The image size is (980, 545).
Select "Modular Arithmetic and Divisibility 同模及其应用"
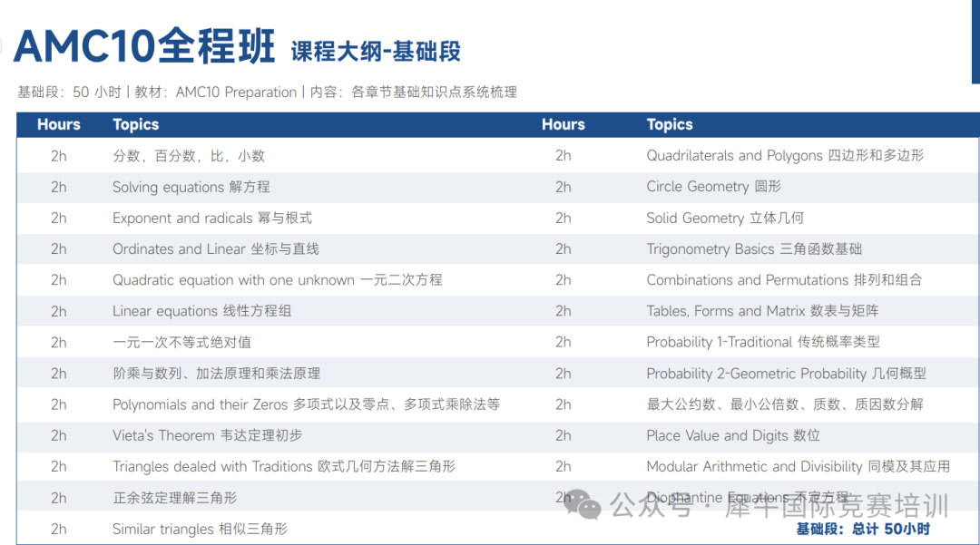coord(799,466)
